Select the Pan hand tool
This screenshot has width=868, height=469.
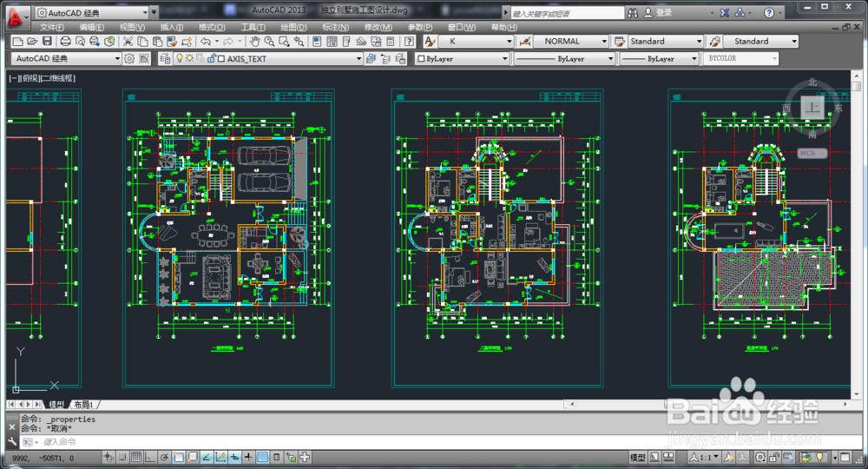[254, 42]
